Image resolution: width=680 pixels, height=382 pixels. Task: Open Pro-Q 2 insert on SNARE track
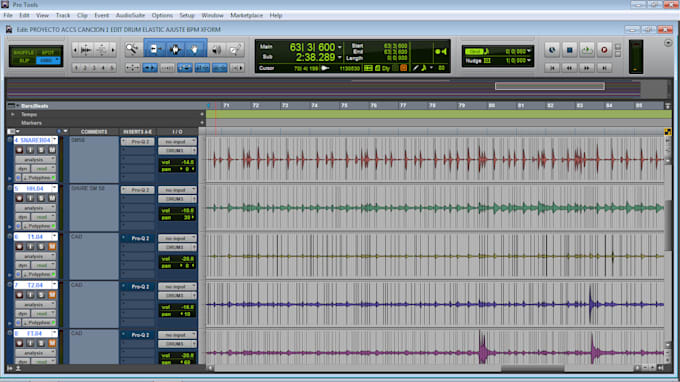point(137,142)
